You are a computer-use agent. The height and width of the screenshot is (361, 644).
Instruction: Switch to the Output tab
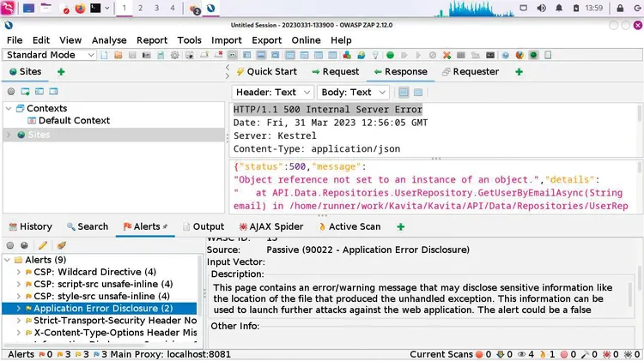coord(204,227)
